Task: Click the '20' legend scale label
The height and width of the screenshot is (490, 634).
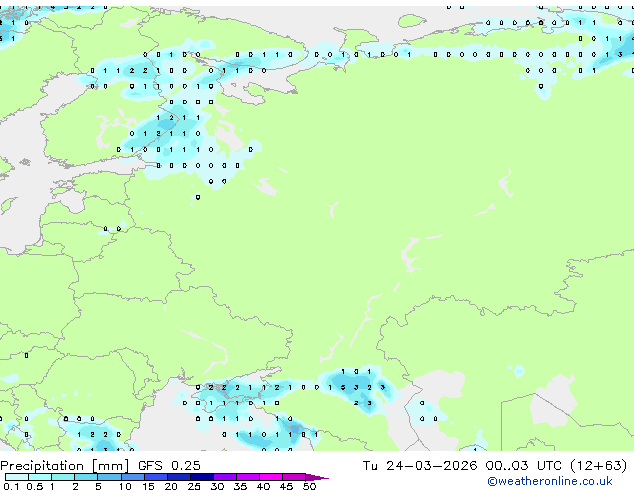Action: (x=171, y=486)
